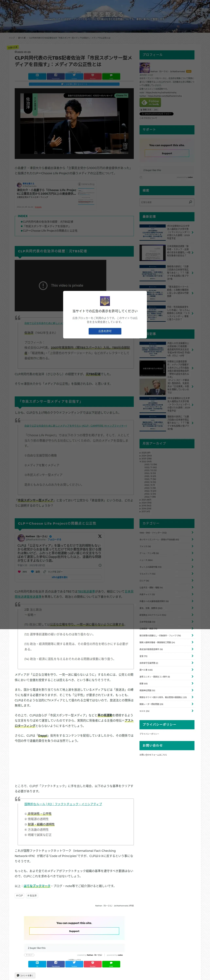Click the 広告を許可 button in the popup
Image resolution: width=210 pixels, height=980 pixels.
click(105, 331)
